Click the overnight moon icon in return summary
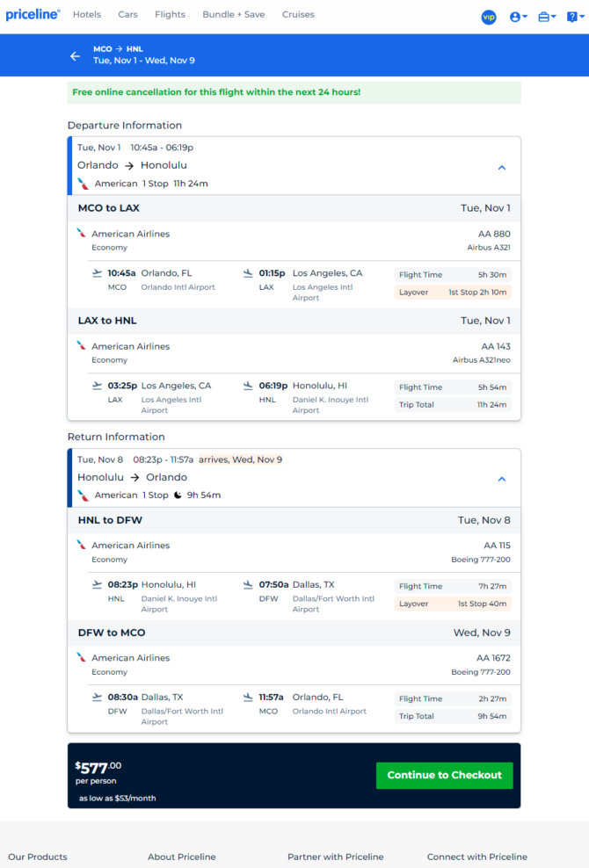 178,495
